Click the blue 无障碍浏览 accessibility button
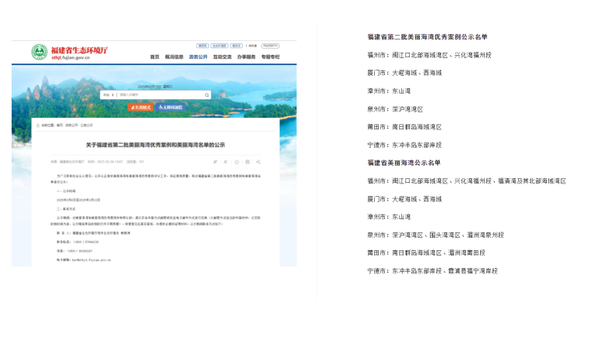The image size is (601, 364). tap(172, 107)
